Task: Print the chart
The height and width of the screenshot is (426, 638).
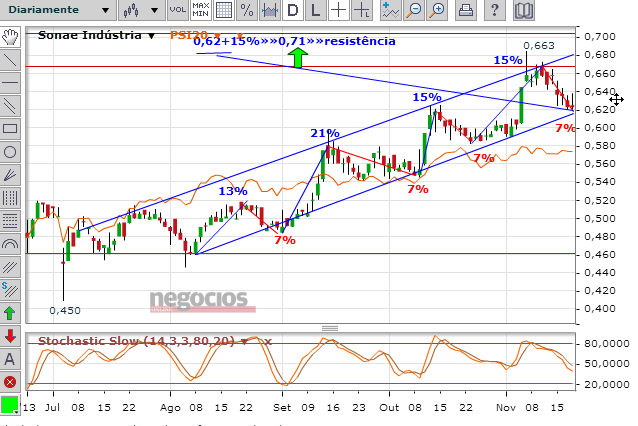Action: pos(465,10)
